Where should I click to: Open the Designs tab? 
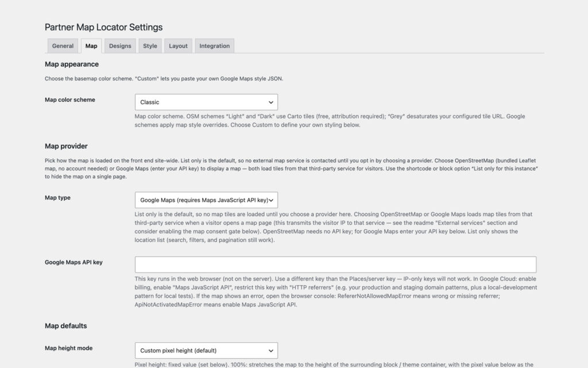point(120,46)
